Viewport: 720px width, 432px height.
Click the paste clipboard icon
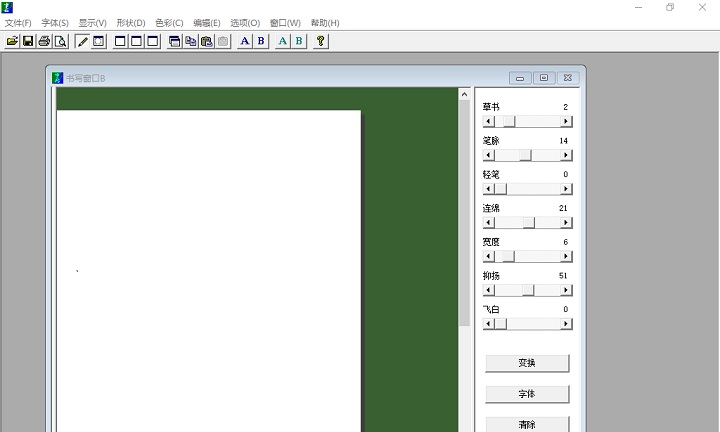pyautogui.click(x=206, y=41)
